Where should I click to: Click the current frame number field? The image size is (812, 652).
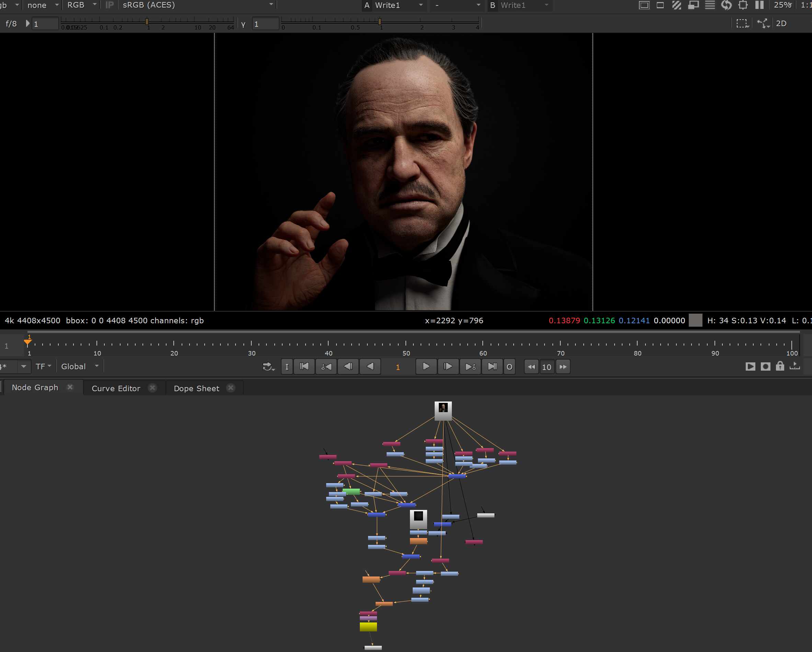(398, 367)
